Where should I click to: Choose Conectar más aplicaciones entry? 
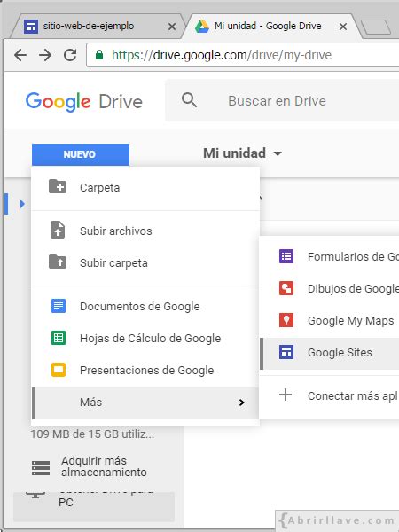click(330, 395)
